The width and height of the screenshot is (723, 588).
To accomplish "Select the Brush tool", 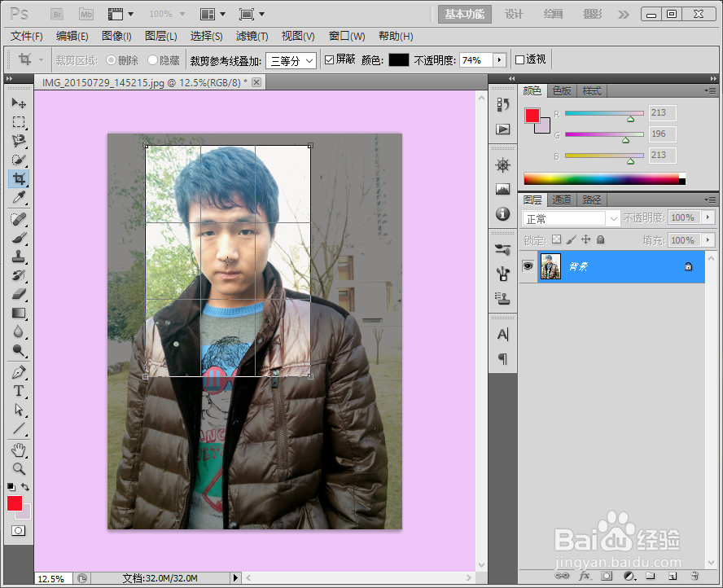I will coord(19,238).
